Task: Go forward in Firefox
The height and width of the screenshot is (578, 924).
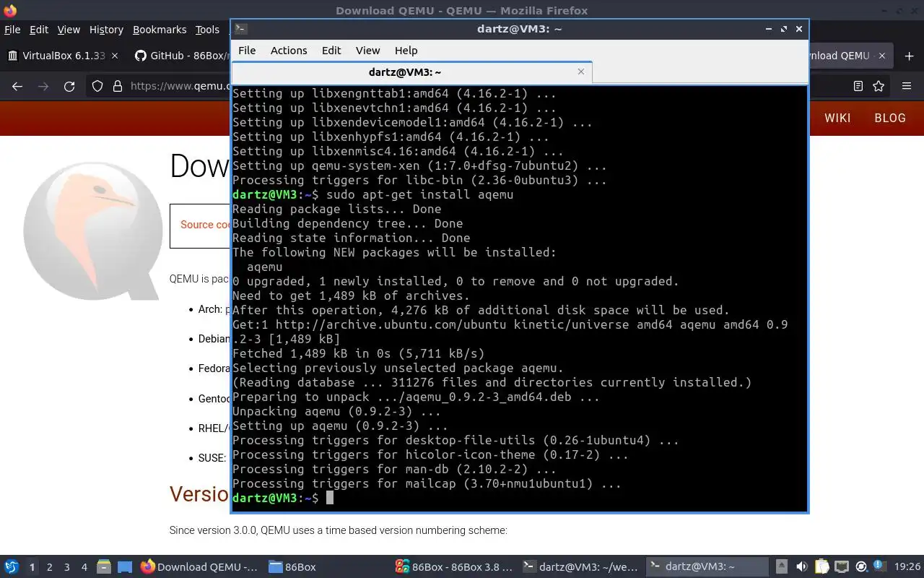Action: (43, 86)
